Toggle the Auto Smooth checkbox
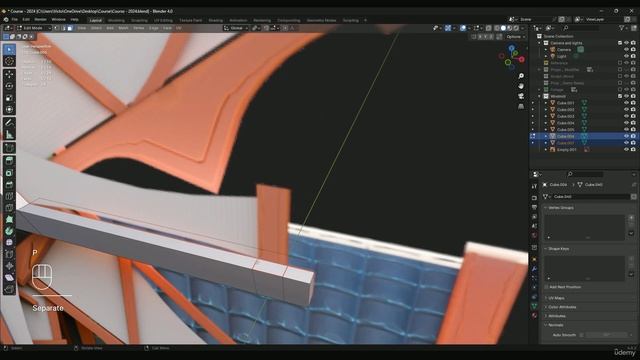The height and width of the screenshot is (360, 640). (582, 335)
